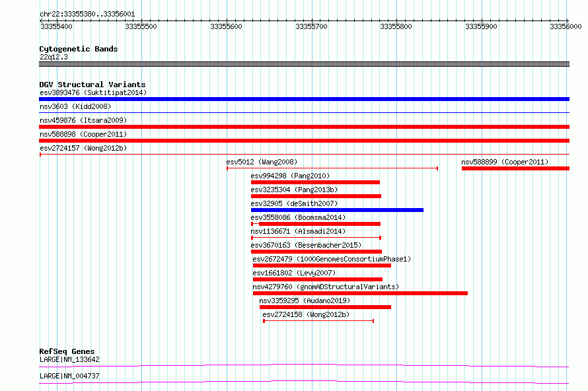Select the red nsv588899 variant bar
588x391 pixels.
click(515, 168)
